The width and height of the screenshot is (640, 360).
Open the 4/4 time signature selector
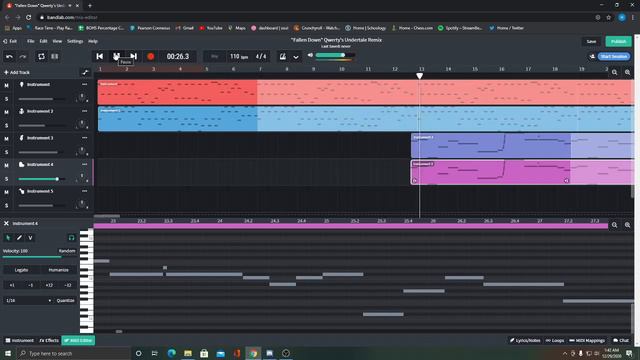click(261, 56)
